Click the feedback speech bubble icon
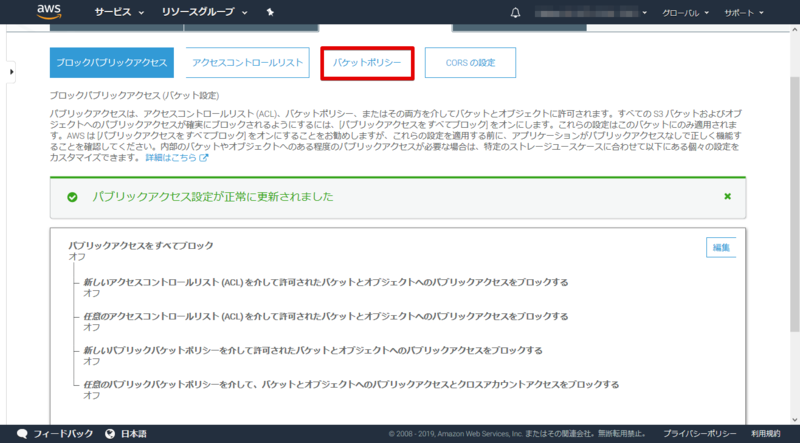 tap(22, 434)
